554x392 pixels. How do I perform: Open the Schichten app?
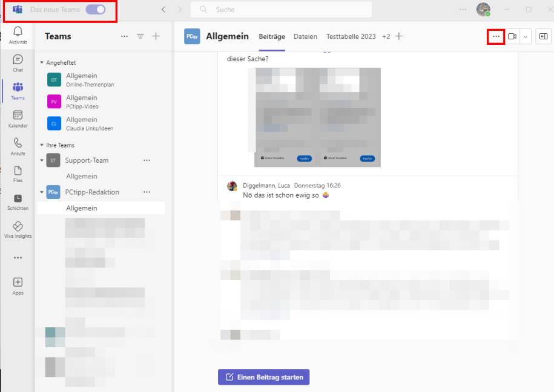18,200
